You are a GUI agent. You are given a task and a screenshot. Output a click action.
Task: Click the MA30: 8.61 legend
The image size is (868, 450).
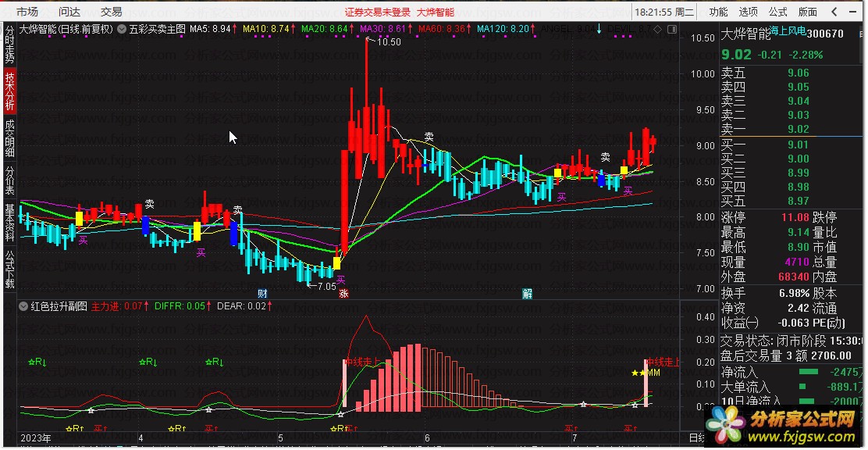(387, 29)
